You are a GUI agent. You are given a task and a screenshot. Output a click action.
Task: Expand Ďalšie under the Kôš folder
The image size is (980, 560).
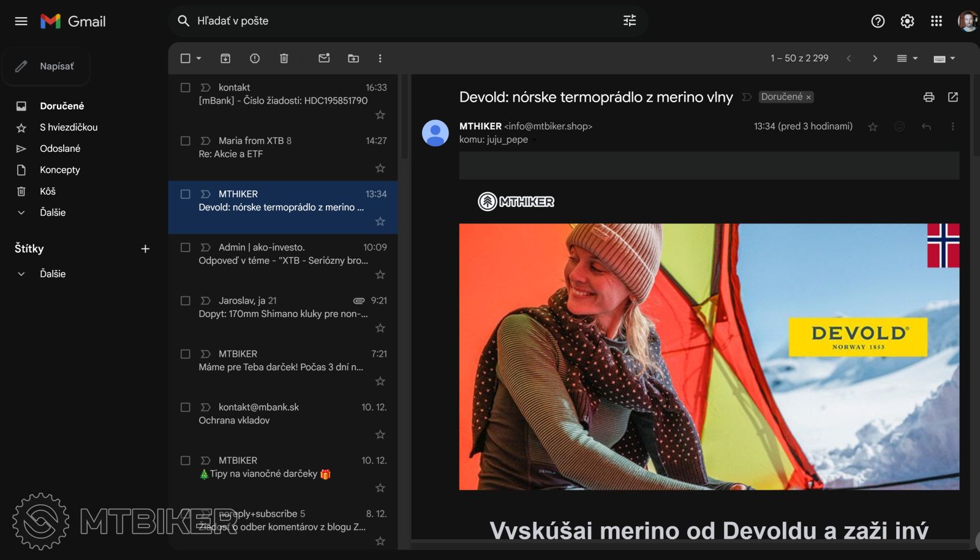[52, 212]
